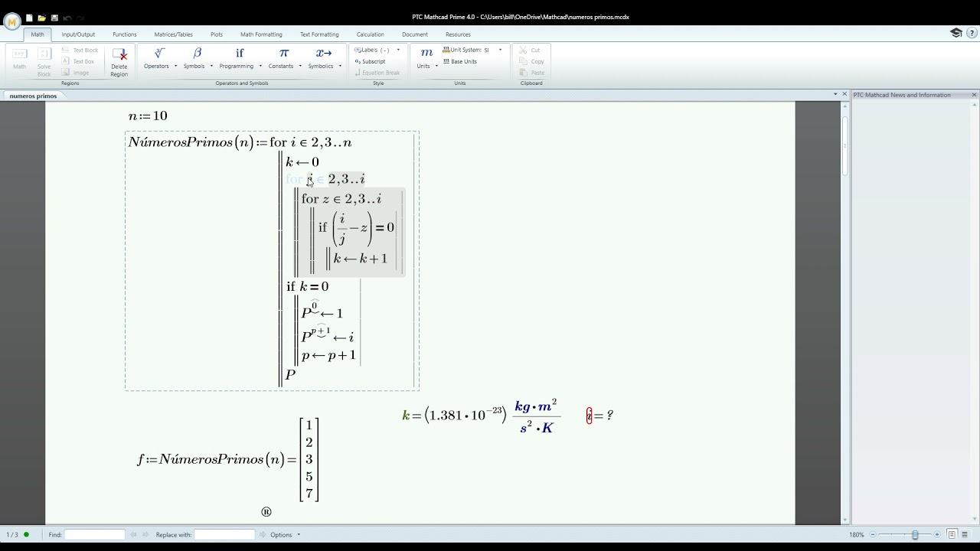Viewport: 980px width, 551px height.
Task: Click the zoom in plus icon
Action: (x=937, y=534)
